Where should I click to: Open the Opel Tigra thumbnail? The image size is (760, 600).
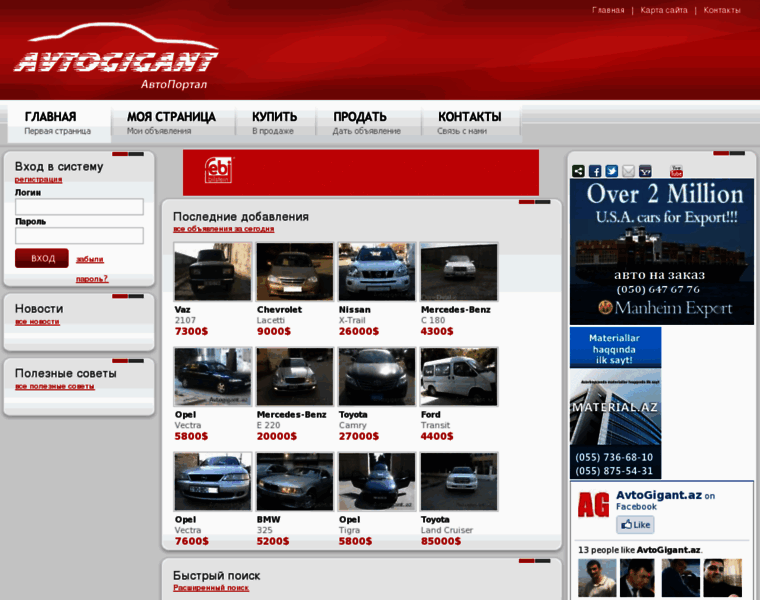click(x=377, y=482)
